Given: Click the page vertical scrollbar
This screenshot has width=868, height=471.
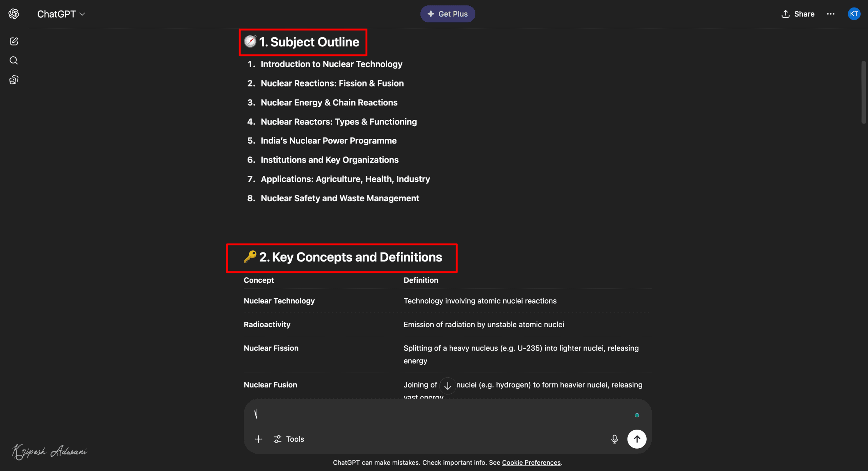Looking at the screenshot, I should click(864, 92).
